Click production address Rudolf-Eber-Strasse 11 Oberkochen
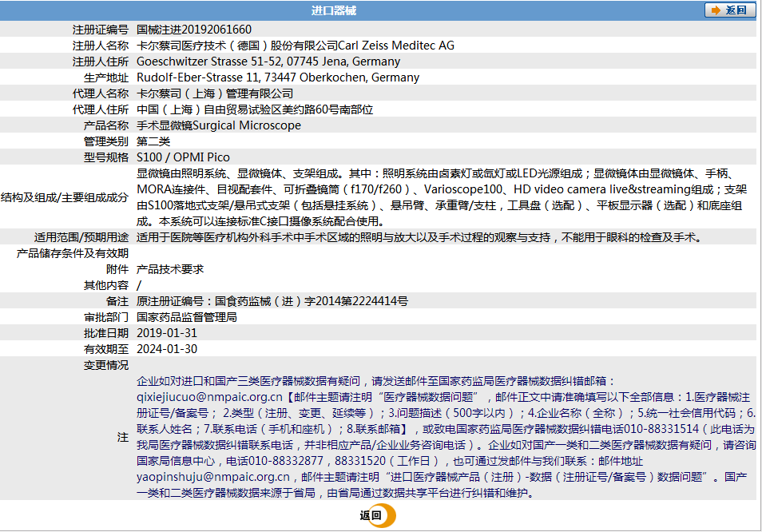 (278, 77)
